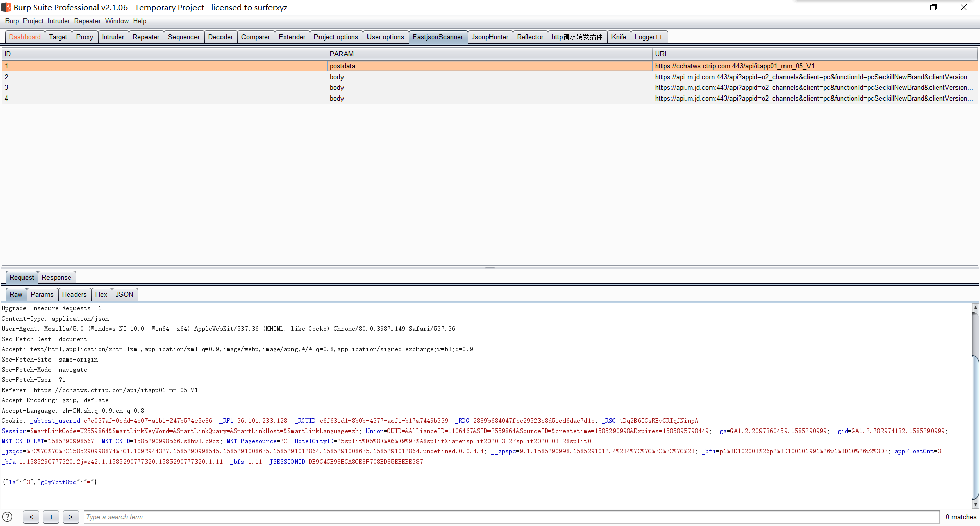Open the Help menu

[140, 21]
